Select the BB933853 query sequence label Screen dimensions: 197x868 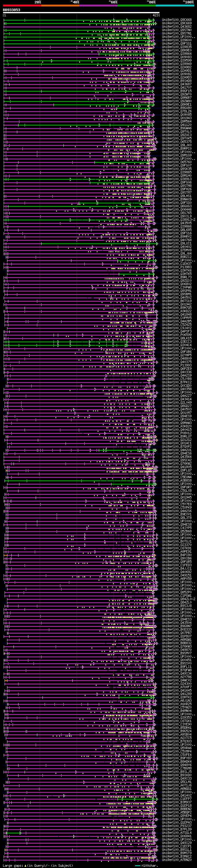(x=11, y=10)
